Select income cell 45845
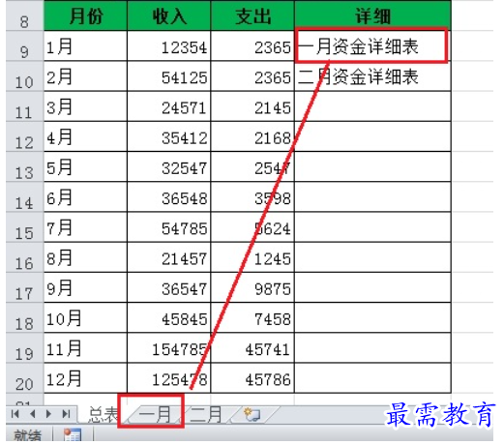504x445 pixels. click(x=169, y=317)
